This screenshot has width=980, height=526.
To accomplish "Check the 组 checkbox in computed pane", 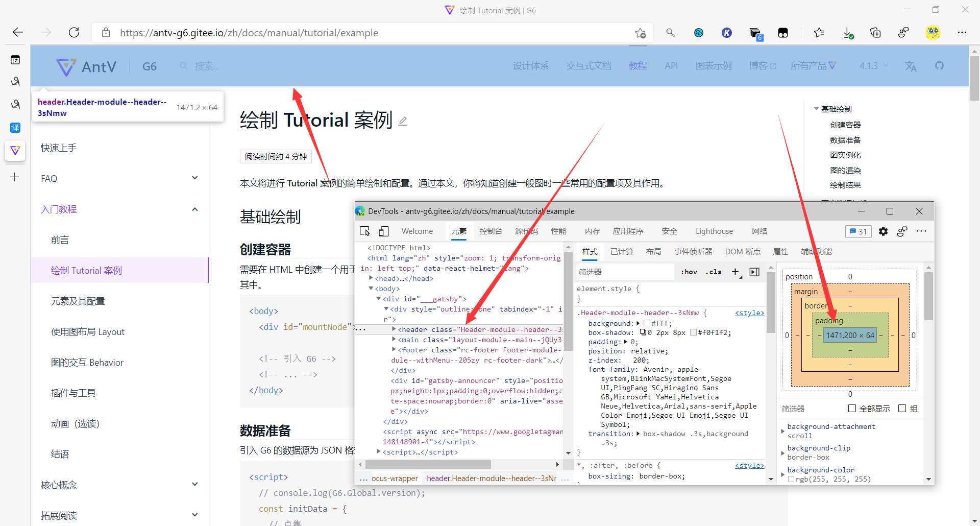I will coord(902,409).
